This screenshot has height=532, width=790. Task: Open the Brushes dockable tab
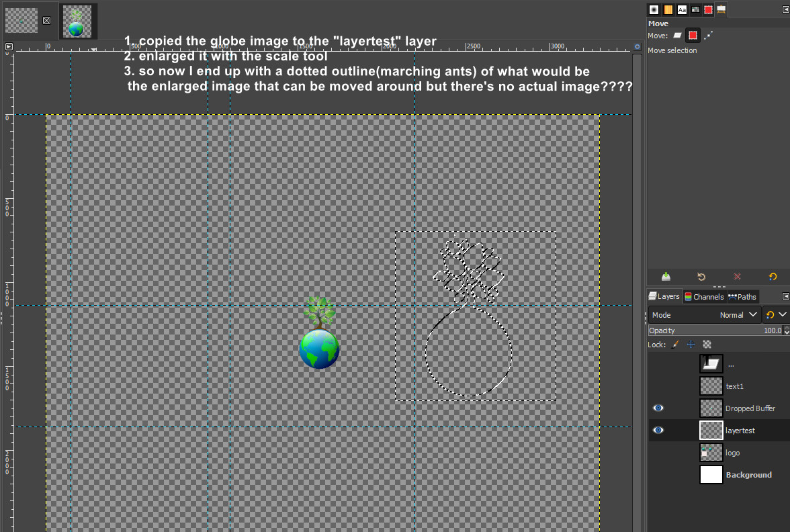[x=654, y=9]
